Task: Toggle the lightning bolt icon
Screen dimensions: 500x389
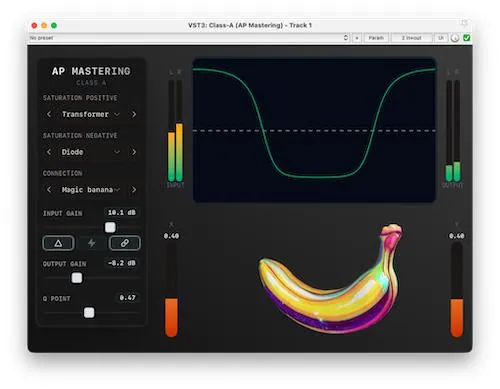Action: coord(91,243)
